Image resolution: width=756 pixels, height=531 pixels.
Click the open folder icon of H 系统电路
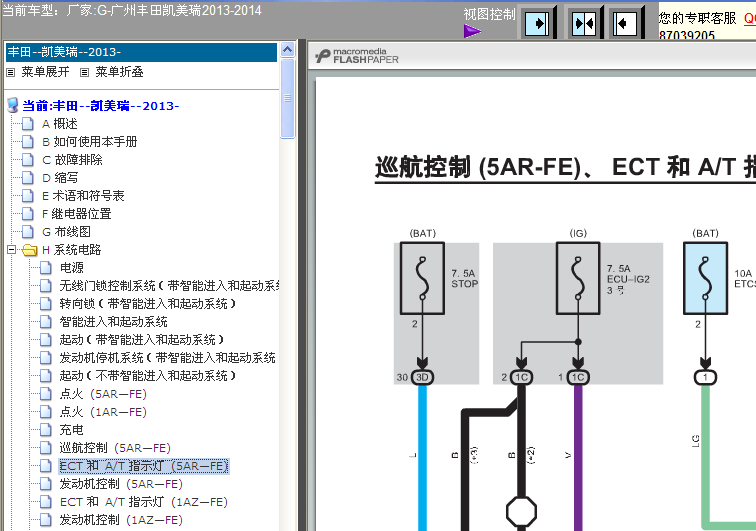30,250
